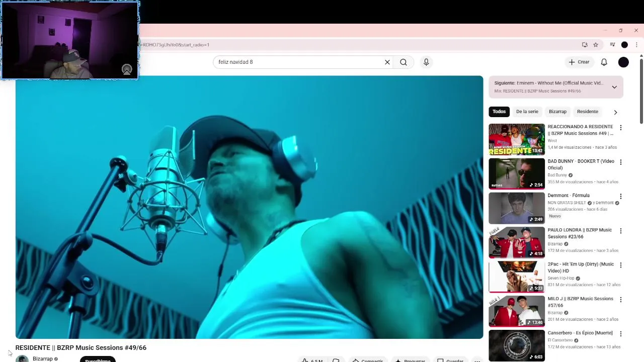
Task: Open BAD BUNNY BOOKER T thumbnail
Action: [517, 173]
